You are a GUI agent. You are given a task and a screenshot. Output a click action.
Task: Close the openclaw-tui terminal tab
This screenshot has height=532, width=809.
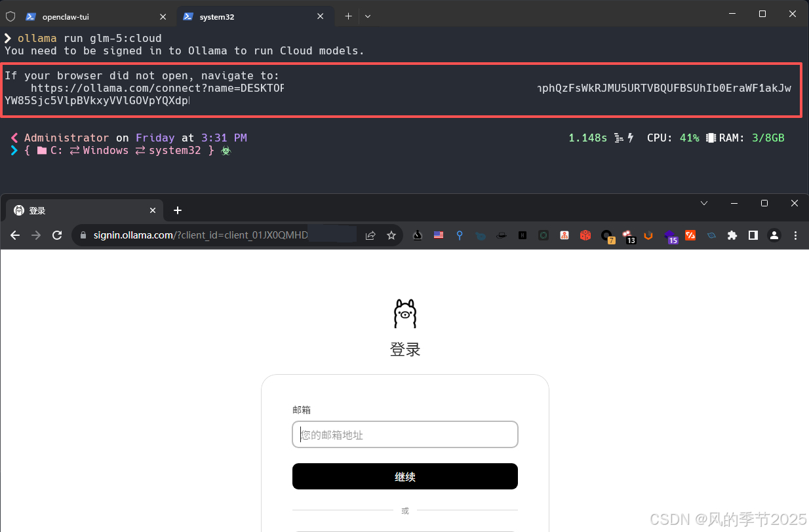[x=163, y=16]
